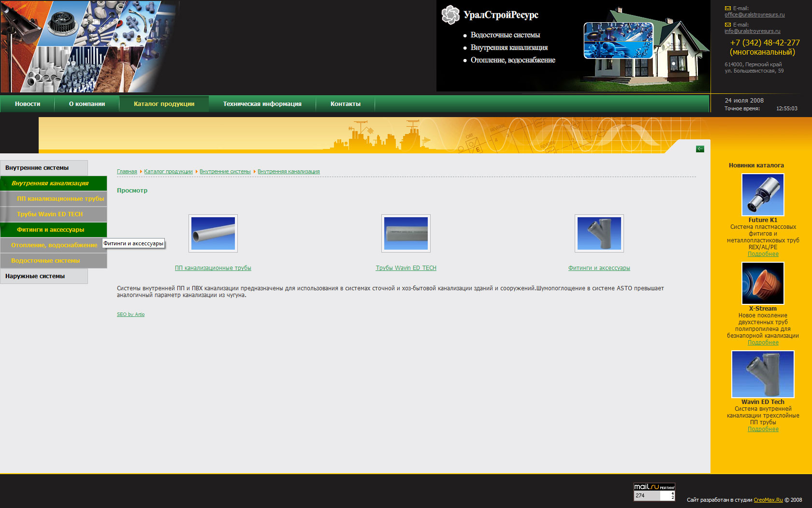Expand Наружные системы sidebar section
812x508 pixels.
point(44,276)
